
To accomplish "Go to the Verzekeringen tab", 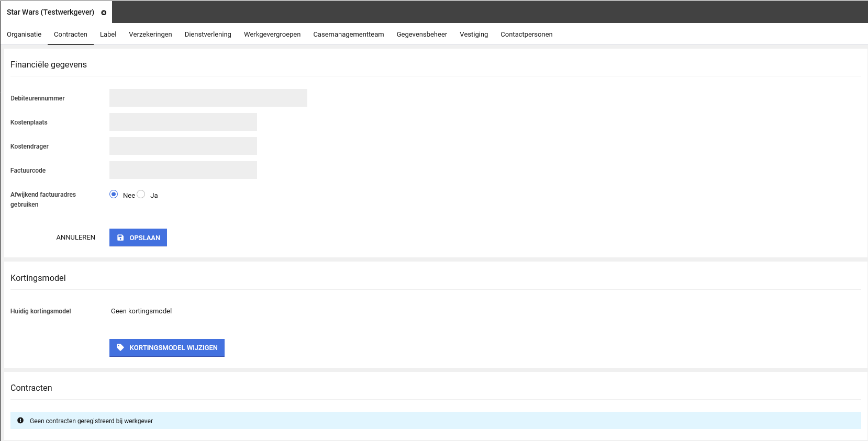I will [150, 35].
